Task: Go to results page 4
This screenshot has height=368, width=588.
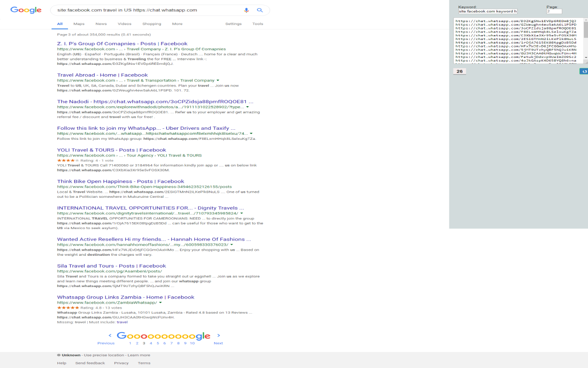Action: click(151, 343)
